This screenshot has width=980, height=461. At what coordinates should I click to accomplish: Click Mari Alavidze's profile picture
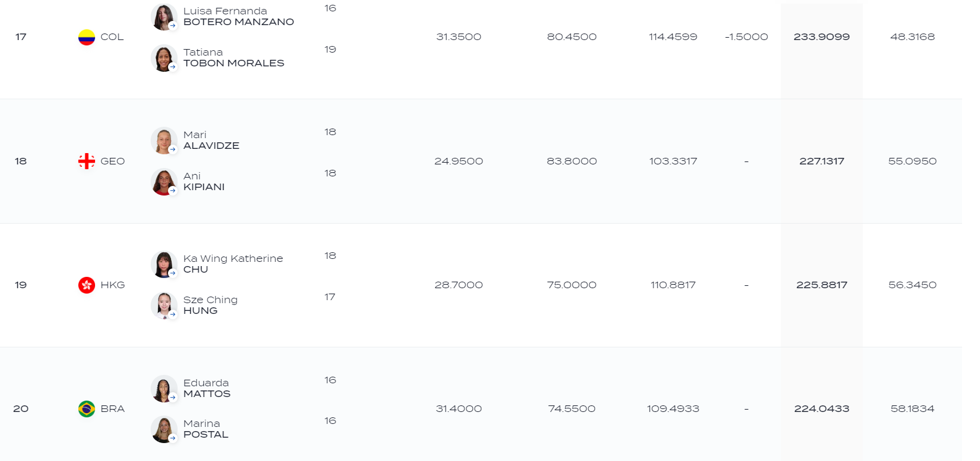point(164,141)
